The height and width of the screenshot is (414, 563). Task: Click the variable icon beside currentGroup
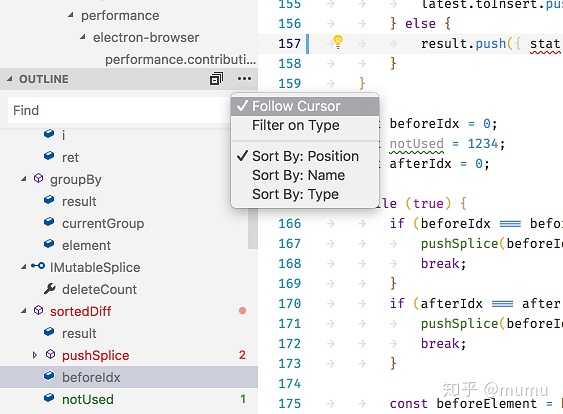[x=49, y=222]
